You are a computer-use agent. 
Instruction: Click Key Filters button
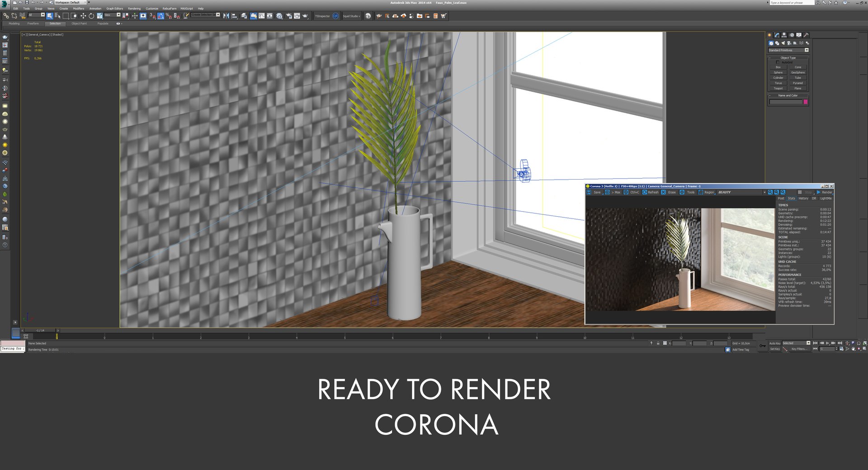tap(799, 349)
